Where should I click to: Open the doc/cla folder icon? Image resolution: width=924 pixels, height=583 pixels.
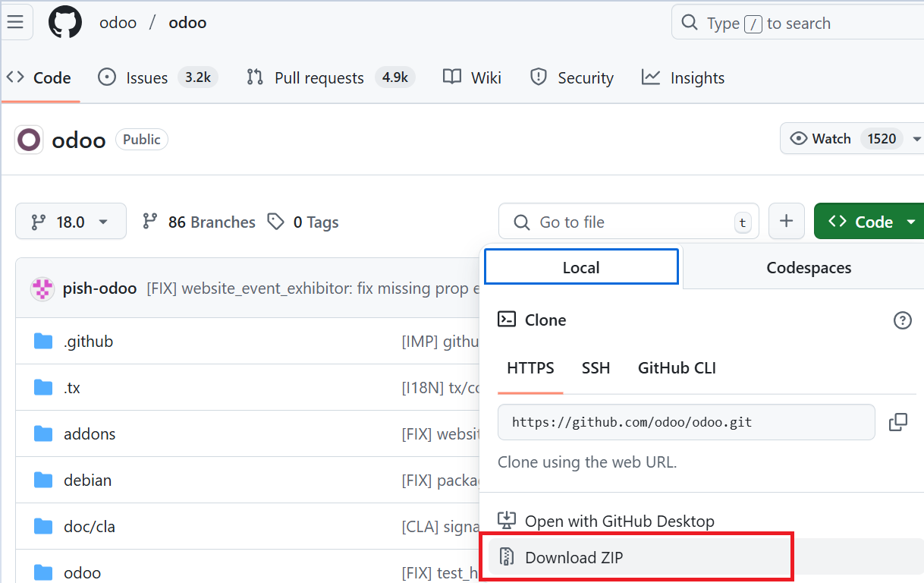pos(43,527)
